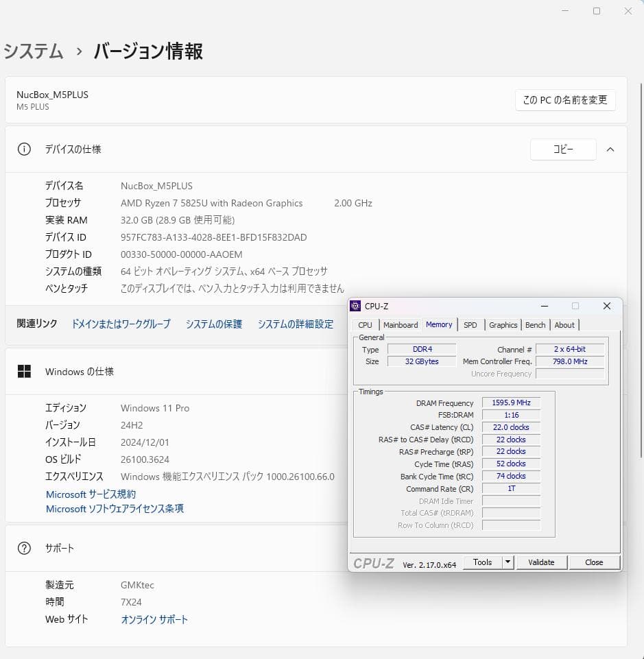The height and width of the screenshot is (659, 644).
Task: Open the システムの保護 link
Action: click(x=213, y=324)
